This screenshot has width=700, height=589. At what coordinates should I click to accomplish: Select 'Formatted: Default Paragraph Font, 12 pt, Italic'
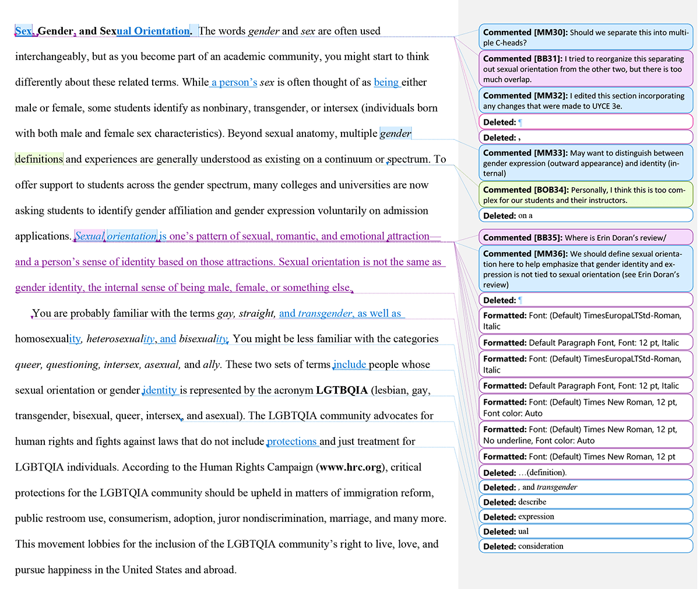coord(585,342)
